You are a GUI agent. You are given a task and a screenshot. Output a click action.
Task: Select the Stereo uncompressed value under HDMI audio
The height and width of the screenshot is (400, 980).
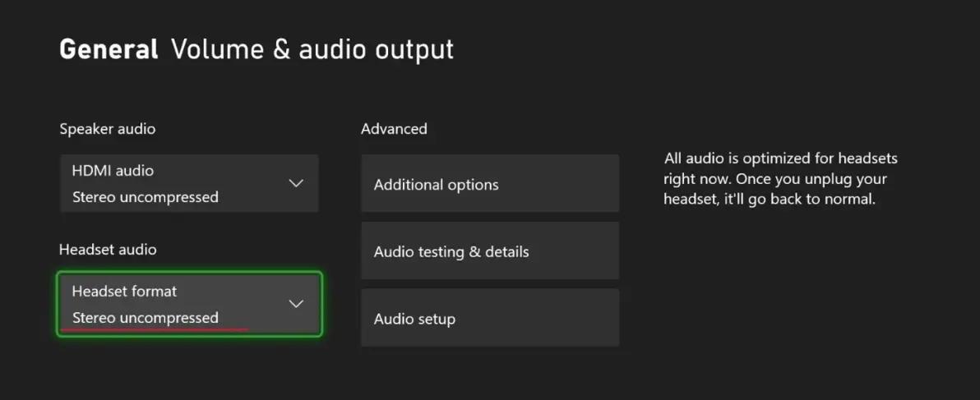tap(146, 197)
